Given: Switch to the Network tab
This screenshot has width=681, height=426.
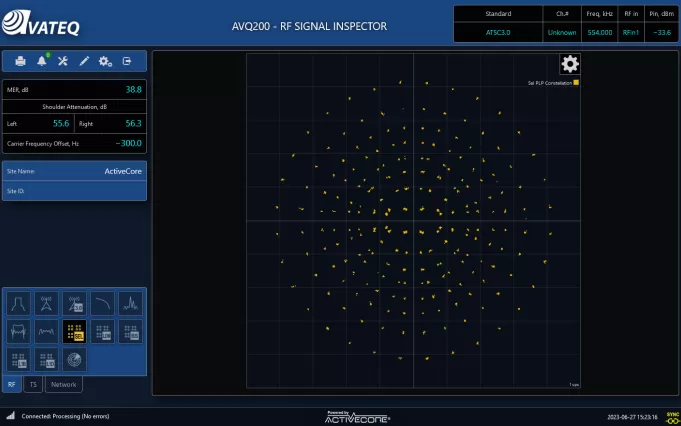Looking at the screenshot, I should tap(63, 384).
